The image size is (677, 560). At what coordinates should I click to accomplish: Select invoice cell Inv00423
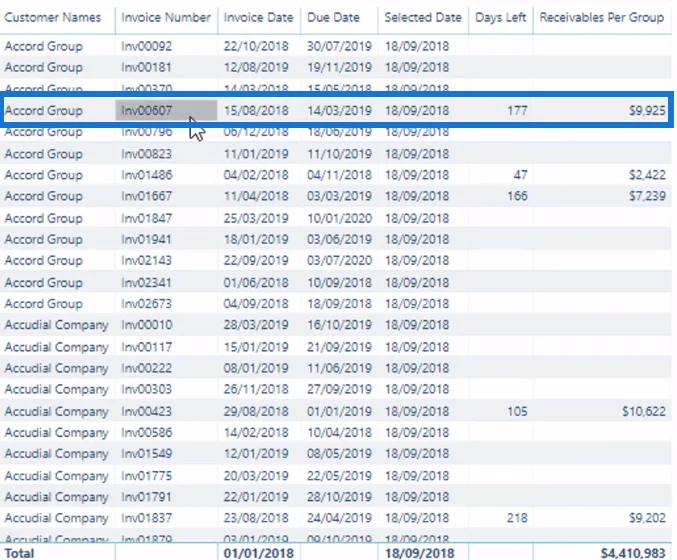(x=146, y=411)
